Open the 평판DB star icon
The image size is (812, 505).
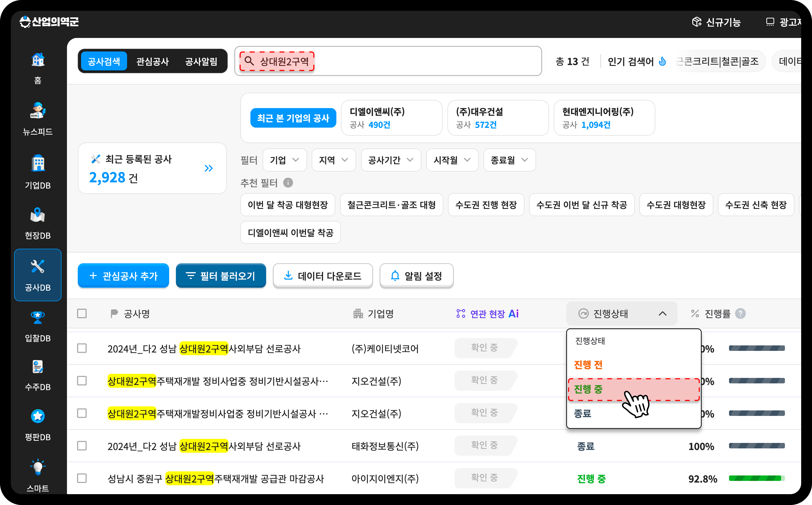(x=38, y=416)
